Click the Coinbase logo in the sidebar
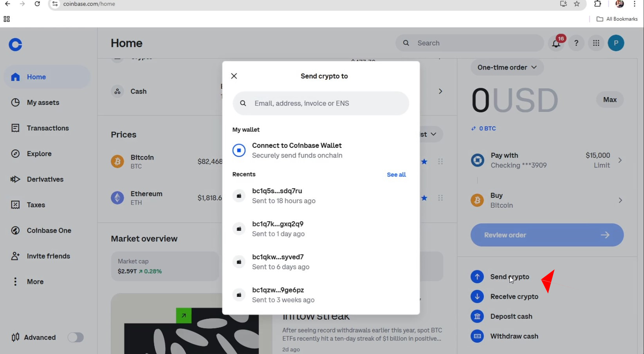The width and height of the screenshot is (644, 354). pyautogui.click(x=16, y=45)
